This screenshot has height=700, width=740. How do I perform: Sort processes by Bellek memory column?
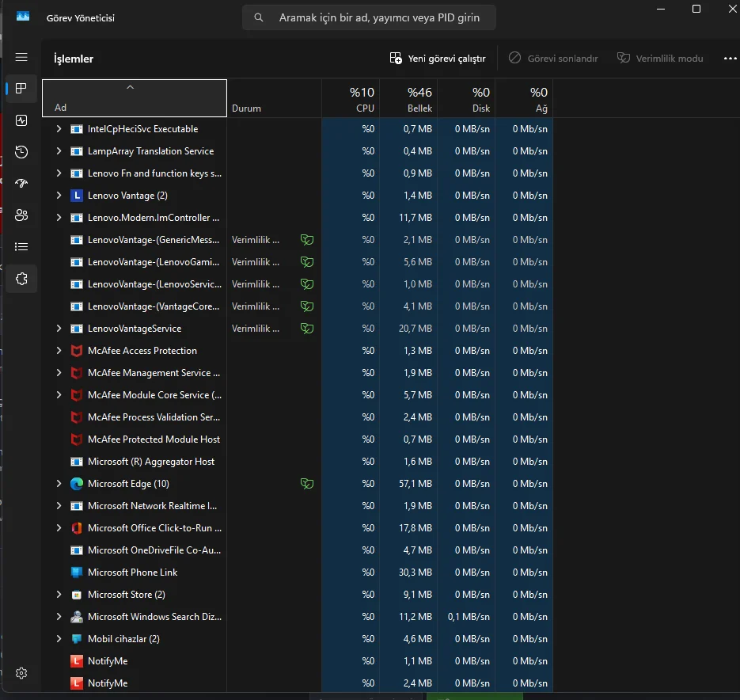pos(408,98)
